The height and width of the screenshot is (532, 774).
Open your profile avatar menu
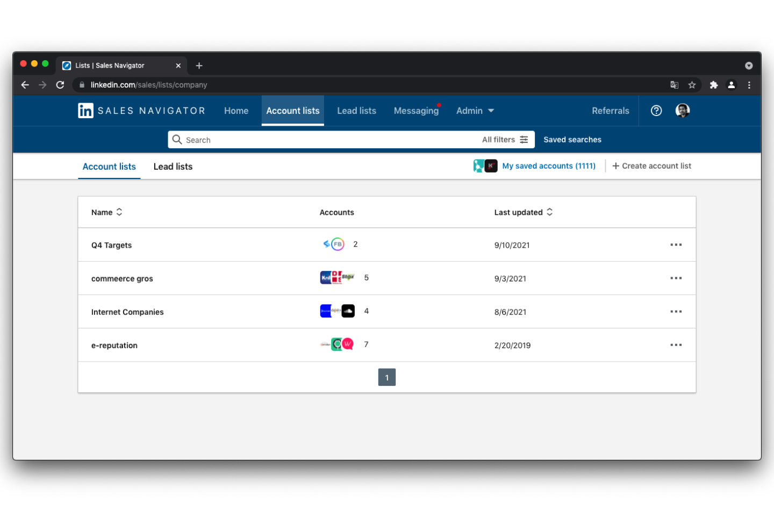point(682,111)
